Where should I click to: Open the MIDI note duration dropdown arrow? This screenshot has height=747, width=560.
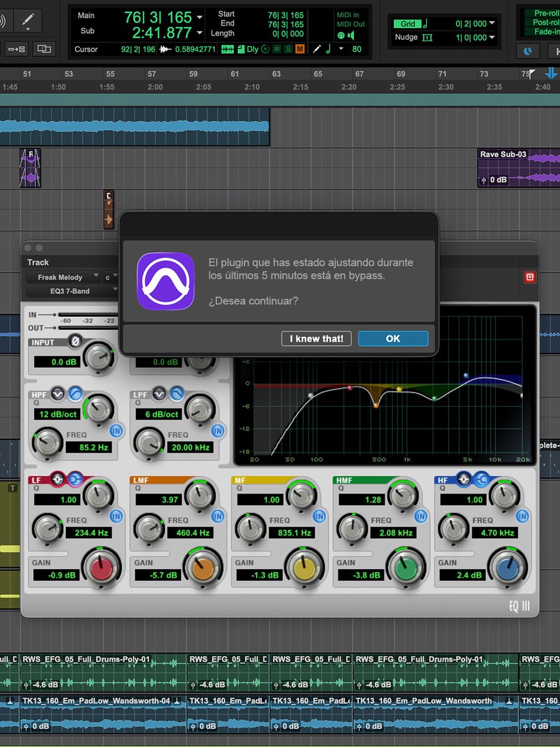tap(341, 49)
